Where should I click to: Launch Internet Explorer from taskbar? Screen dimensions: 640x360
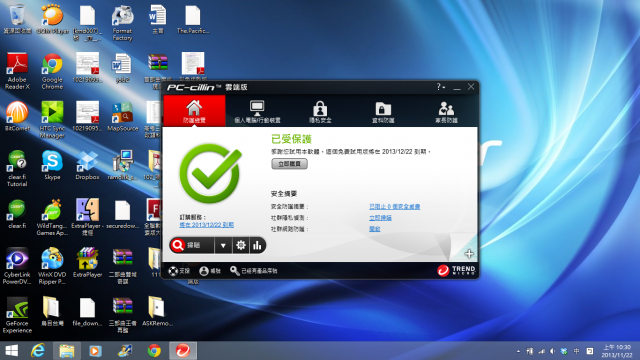38,351
